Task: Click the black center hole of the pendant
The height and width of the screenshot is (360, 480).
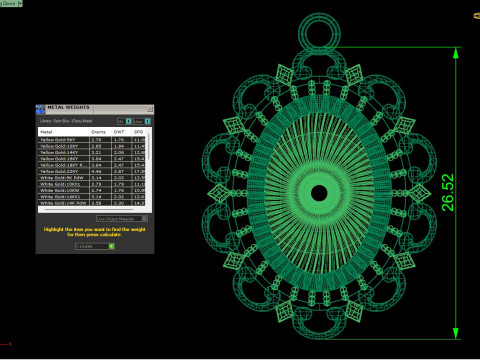Action: pyautogui.click(x=319, y=193)
